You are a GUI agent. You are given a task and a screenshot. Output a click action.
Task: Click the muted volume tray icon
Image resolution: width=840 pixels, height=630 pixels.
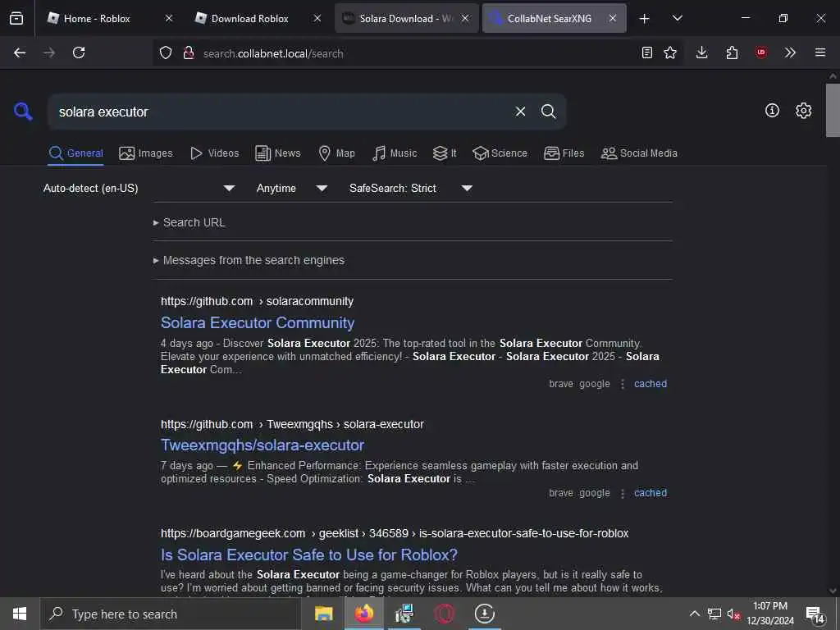(733, 614)
